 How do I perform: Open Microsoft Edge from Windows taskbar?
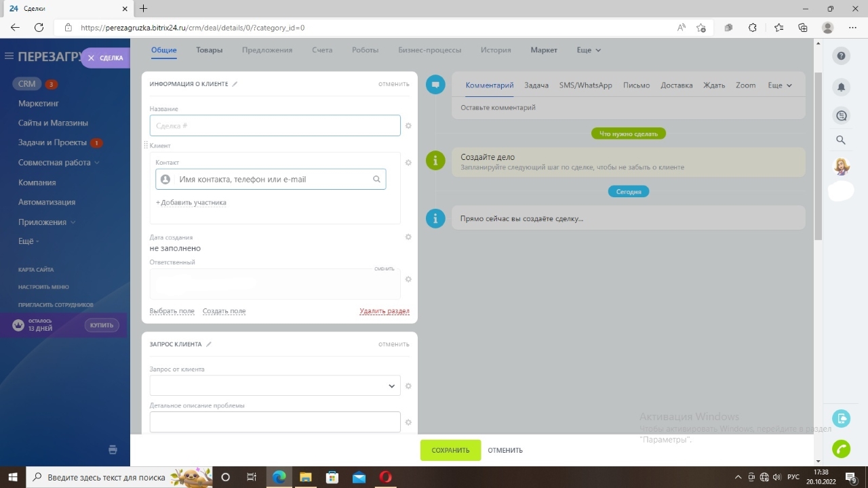click(x=279, y=477)
